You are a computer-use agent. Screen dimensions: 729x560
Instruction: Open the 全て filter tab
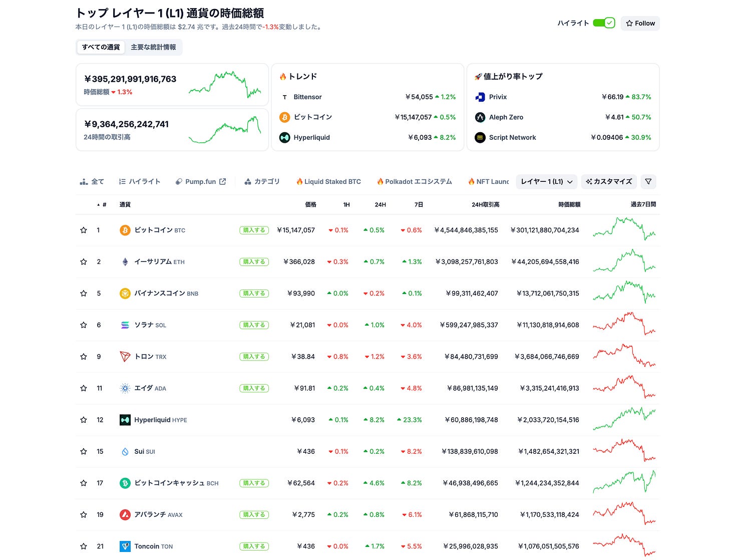point(92,181)
